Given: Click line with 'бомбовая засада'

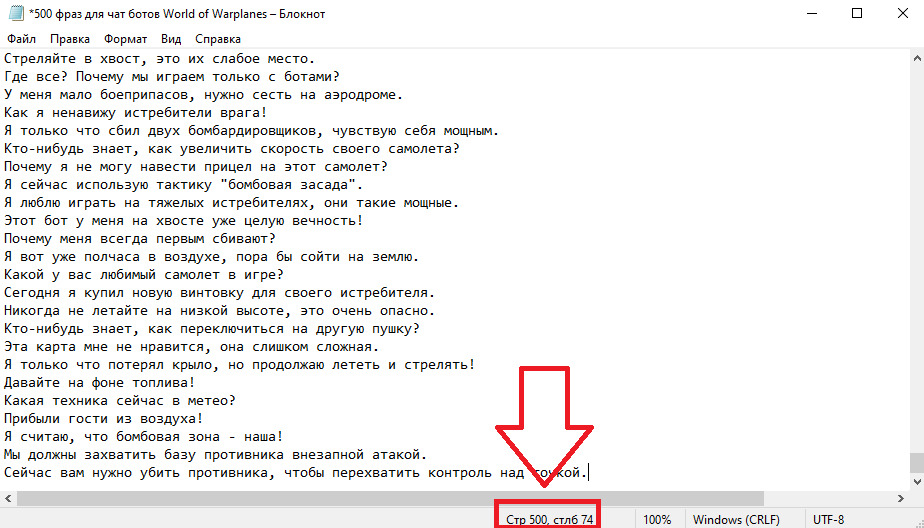Looking at the screenshot, I should [183, 184].
